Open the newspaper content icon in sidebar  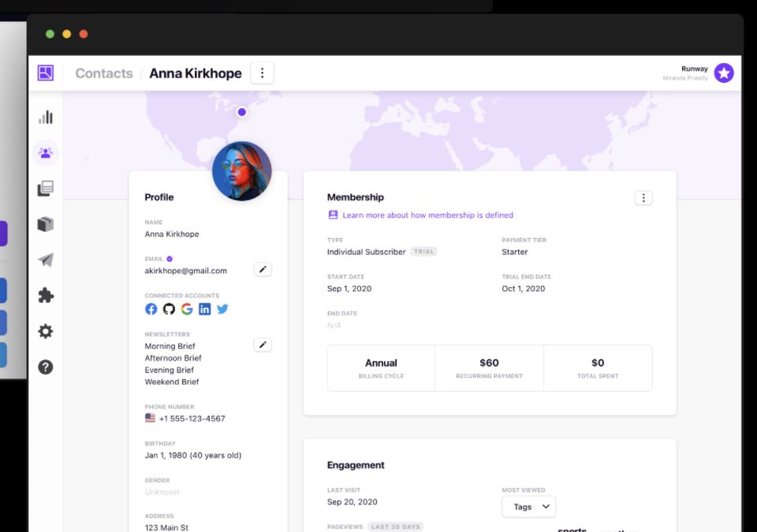coord(46,188)
